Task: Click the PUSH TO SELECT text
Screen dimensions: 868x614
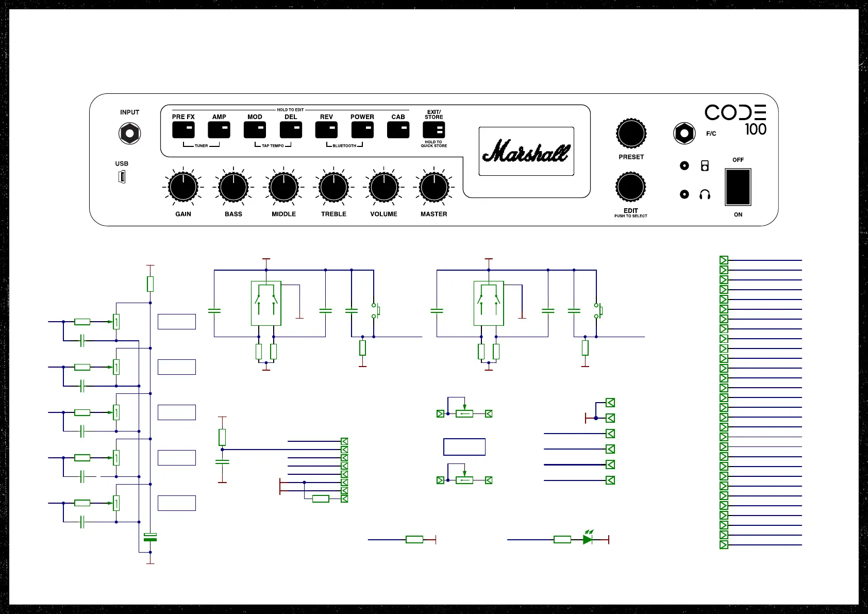Action: 631,216
